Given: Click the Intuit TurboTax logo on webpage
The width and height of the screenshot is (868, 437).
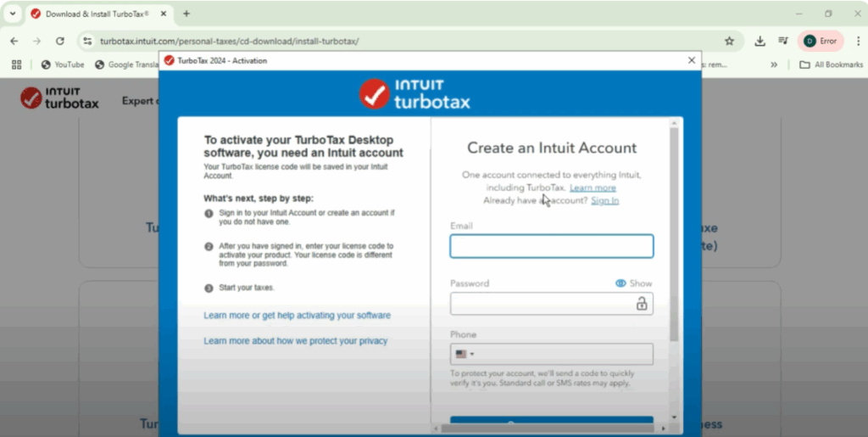Looking at the screenshot, I should click(60, 98).
